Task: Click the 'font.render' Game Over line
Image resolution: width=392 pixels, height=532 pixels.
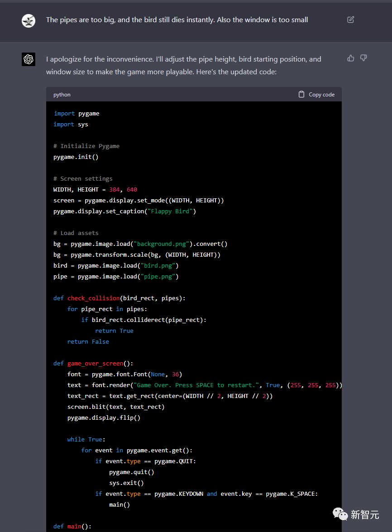Action: tap(205, 385)
